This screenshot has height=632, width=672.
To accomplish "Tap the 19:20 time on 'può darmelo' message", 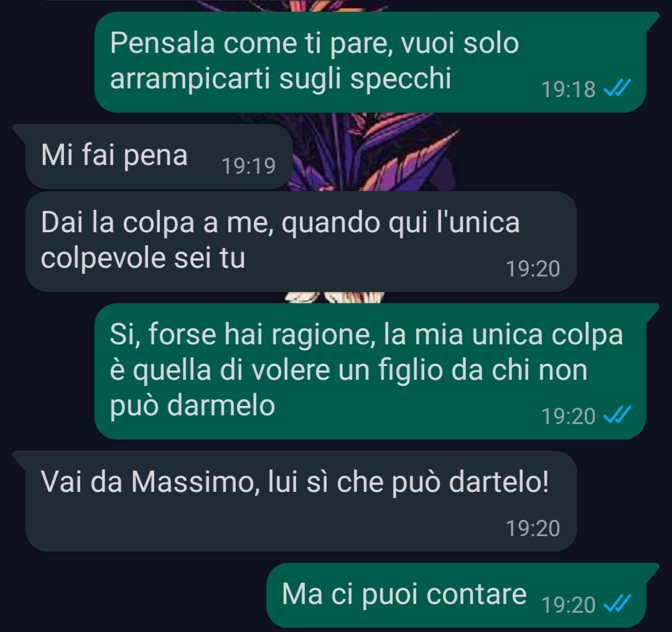I will pos(568,416).
